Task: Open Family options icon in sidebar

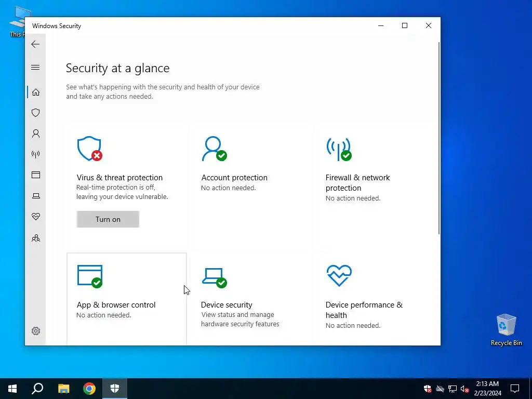Action: point(36,238)
